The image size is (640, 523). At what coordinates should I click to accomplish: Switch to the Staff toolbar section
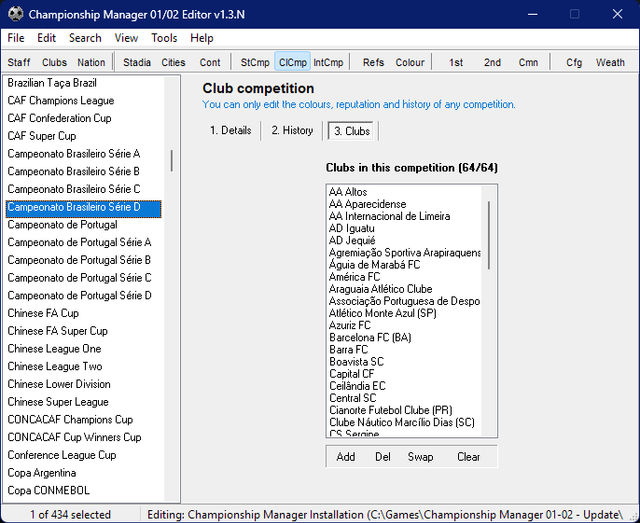tap(19, 62)
